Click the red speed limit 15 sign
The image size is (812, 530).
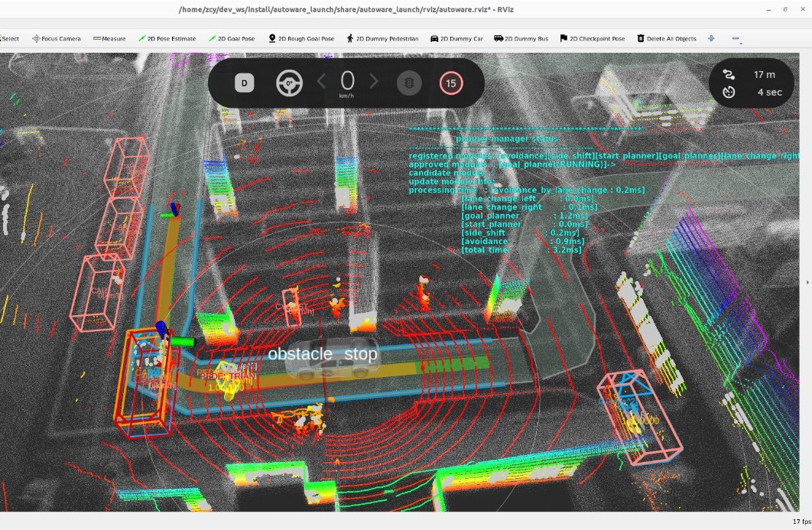[x=451, y=83]
